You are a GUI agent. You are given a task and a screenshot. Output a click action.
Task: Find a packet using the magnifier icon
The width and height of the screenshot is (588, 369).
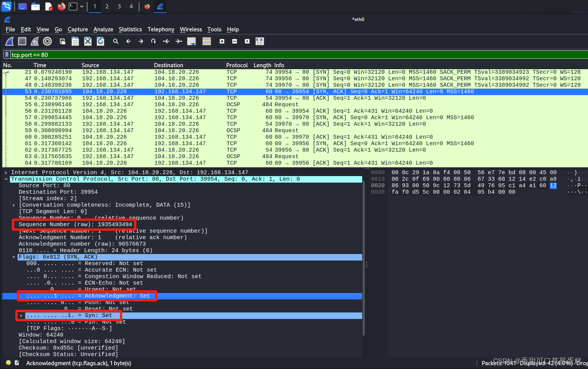click(116, 41)
